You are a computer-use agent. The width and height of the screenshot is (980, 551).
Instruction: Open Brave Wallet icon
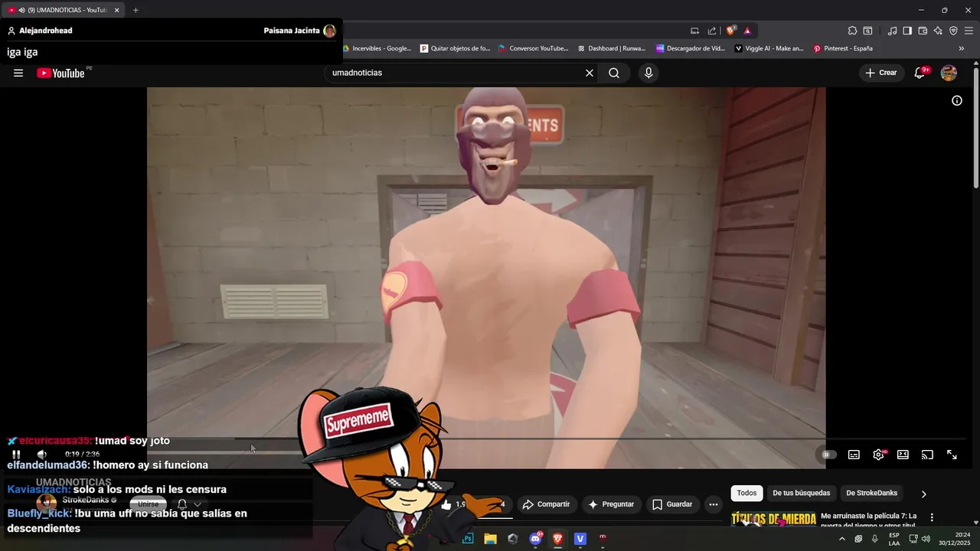(x=923, y=31)
